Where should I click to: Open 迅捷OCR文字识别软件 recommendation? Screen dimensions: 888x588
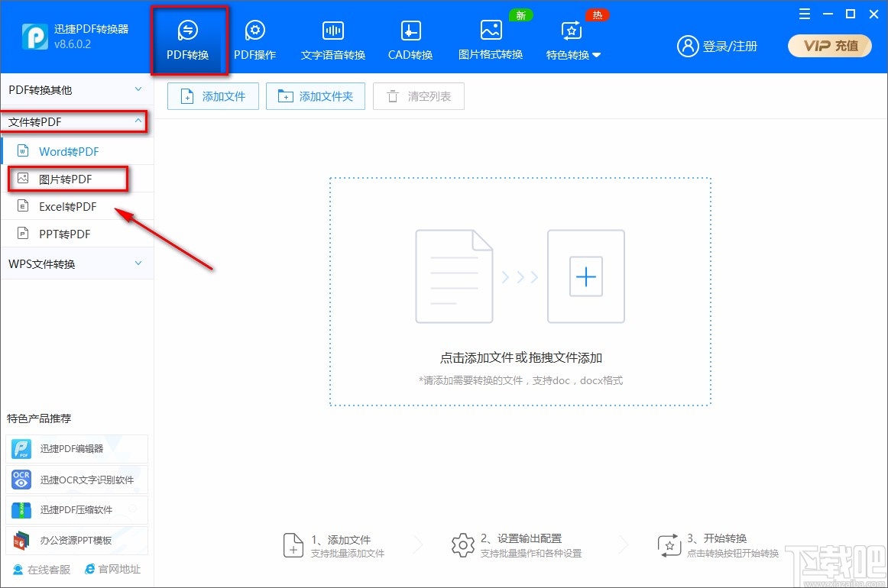coord(76,480)
